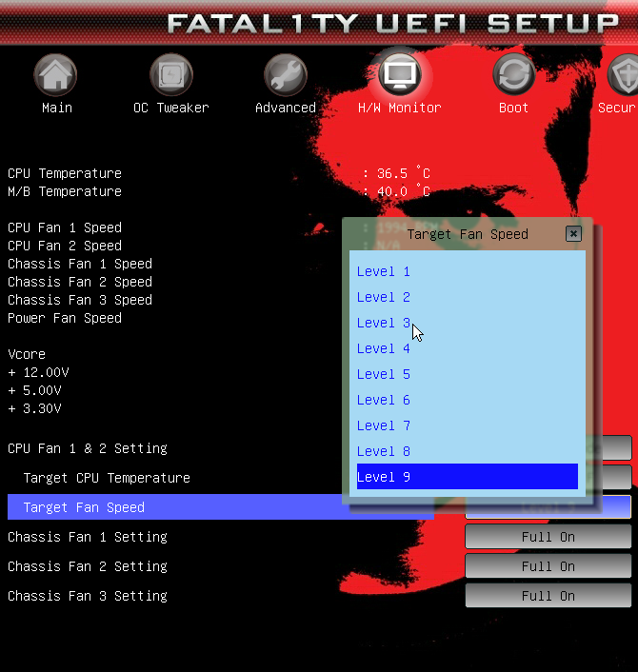The height and width of the screenshot is (672, 638).
Task: Click the Chassis Fan 2 Speed label
Action: click(80, 282)
